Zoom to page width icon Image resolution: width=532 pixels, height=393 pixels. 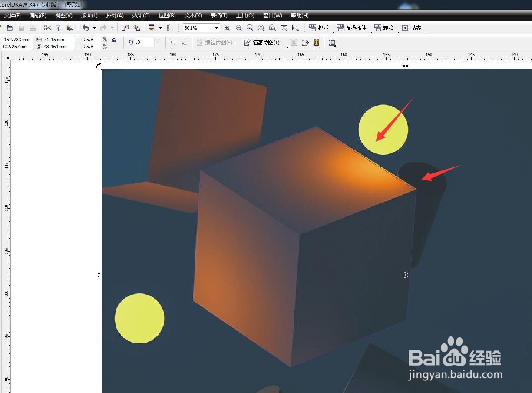(284, 28)
